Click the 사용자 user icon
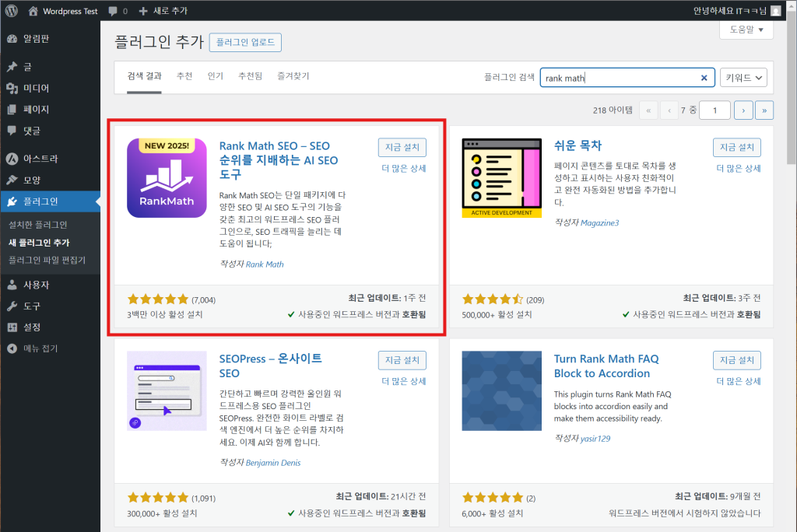 tap(12, 285)
